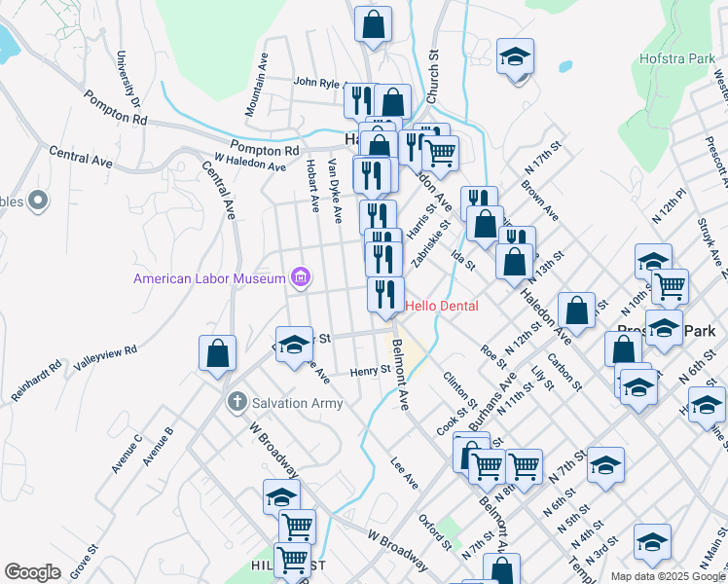The height and width of the screenshot is (584, 728).
Task: Click the gray location pin near Central Ave
Action: [x=38, y=201]
